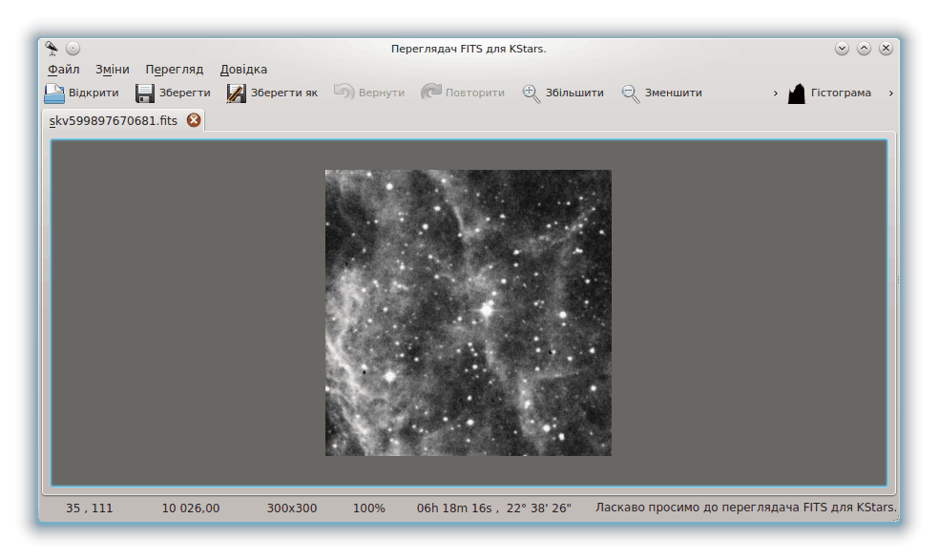938x560 pixels.
Task: Open the Файл menu
Action: point(63,70)
